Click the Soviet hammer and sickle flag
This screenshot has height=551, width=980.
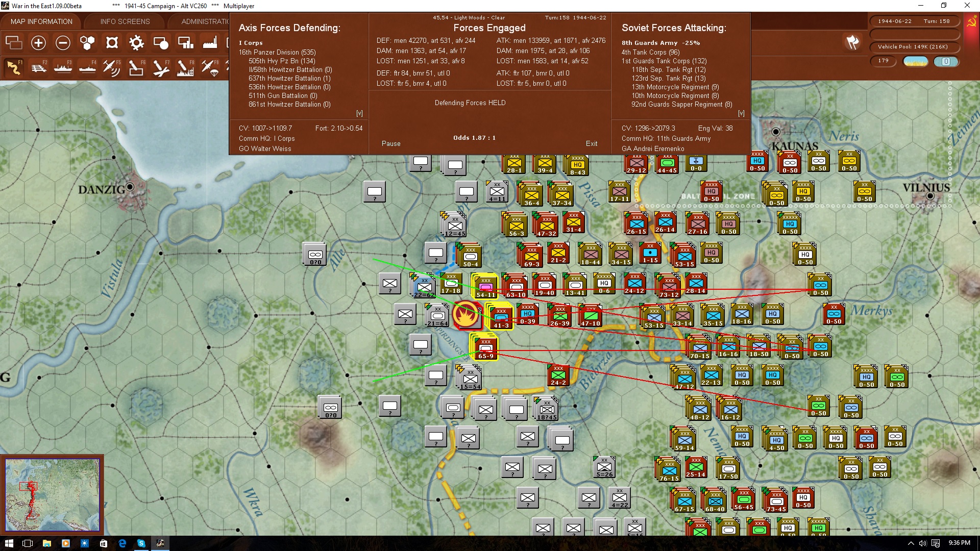(x=971, y=22)
